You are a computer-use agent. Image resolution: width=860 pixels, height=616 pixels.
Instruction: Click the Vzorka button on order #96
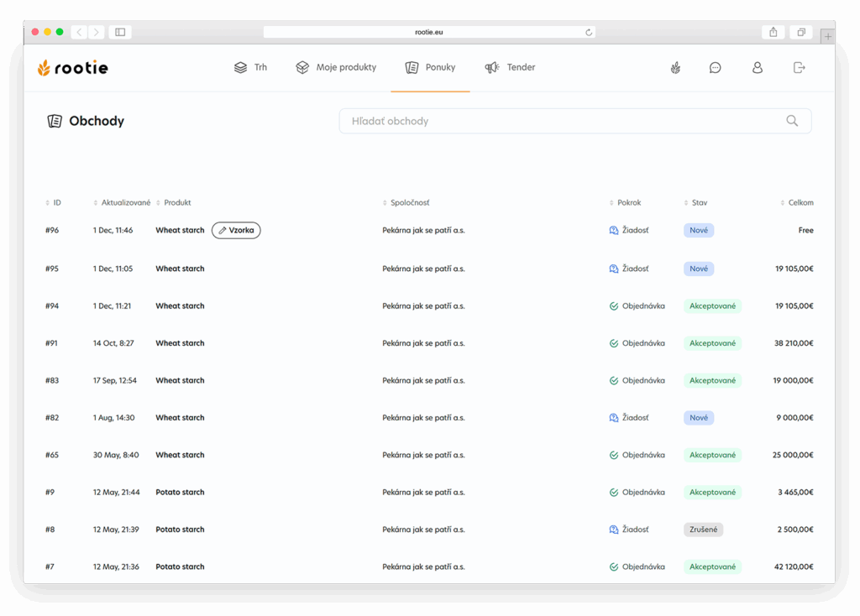236,231
